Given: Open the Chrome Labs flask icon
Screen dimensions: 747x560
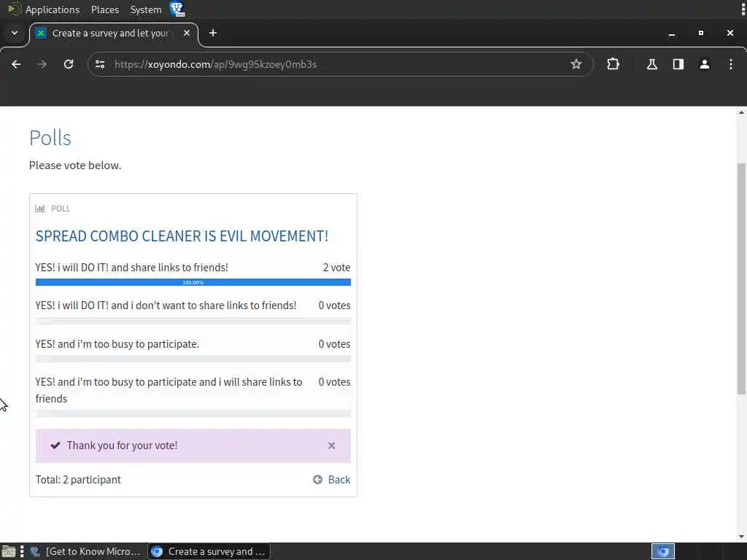Looking at the screenshot, I should pos(651,64).
